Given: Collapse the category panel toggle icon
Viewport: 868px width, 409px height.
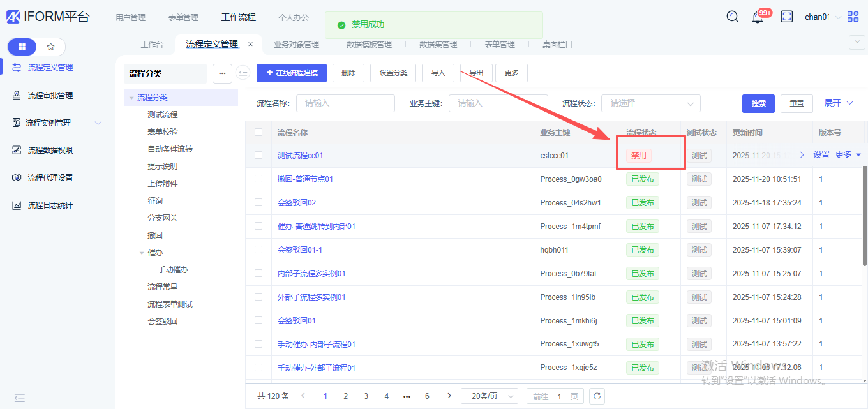Looking at the screenshot, I should (x=243, y=73).
